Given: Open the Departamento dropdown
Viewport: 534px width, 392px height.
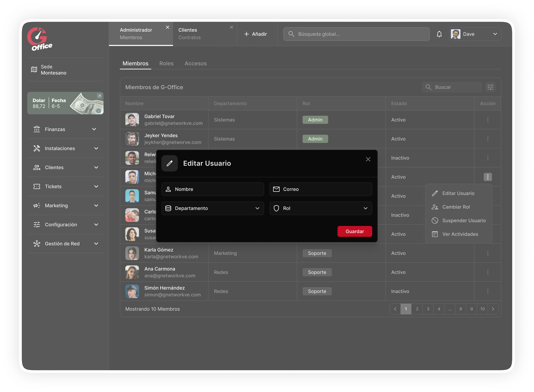Looking at the screenshot, I should (213, 208).
